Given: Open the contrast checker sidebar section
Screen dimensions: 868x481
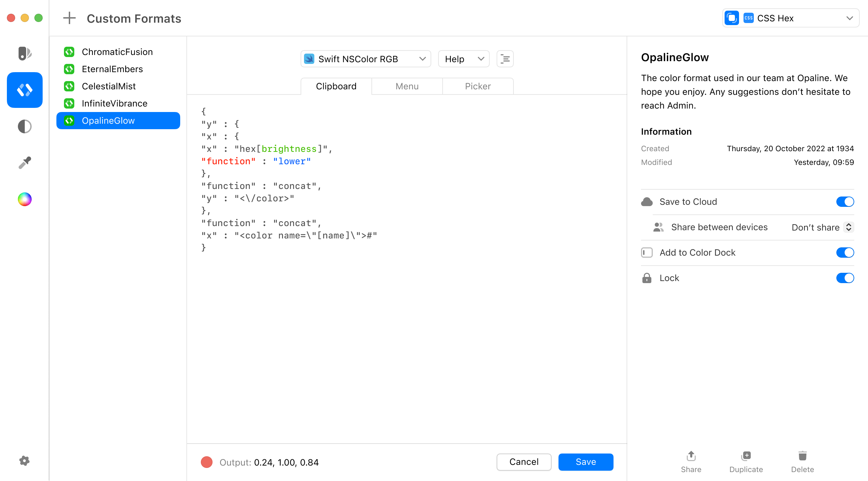Looking at the screenshot, I should click(x=25, y=126).
